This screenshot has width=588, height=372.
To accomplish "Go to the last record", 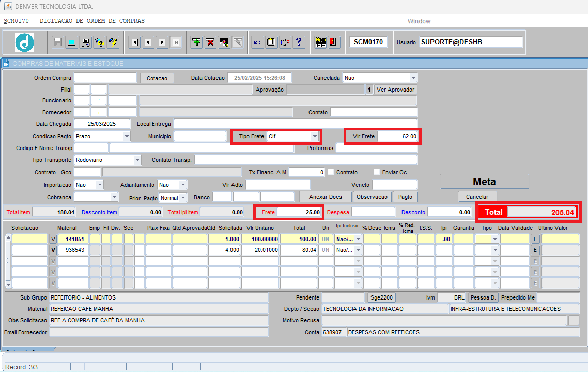I will click(x=176, y=42).
